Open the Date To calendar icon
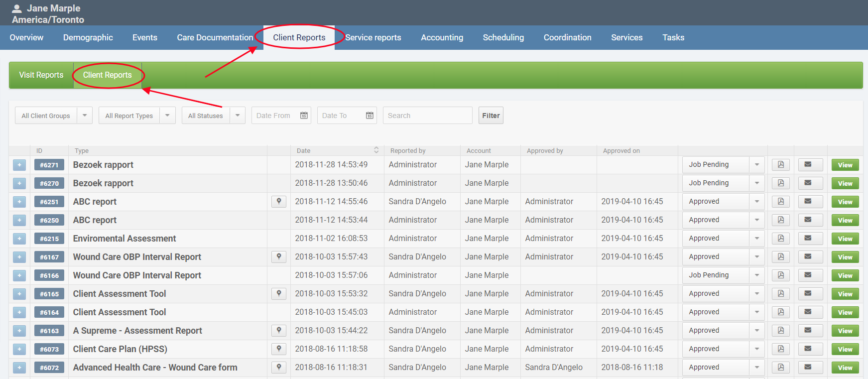 [x=370, y=116]
